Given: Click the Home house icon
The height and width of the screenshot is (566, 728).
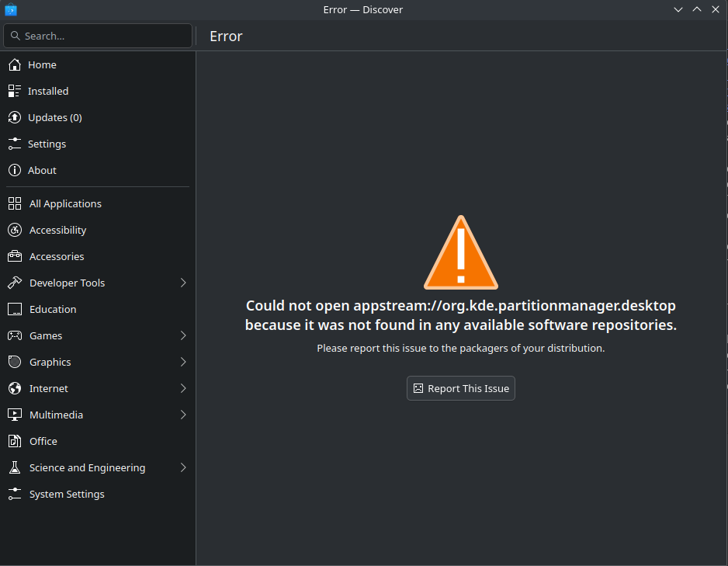Looking at the screenshot, I should (15, 64).
